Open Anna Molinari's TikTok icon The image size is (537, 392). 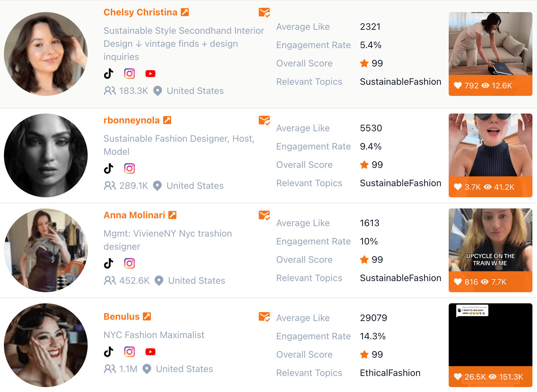(x=109, y=263)
